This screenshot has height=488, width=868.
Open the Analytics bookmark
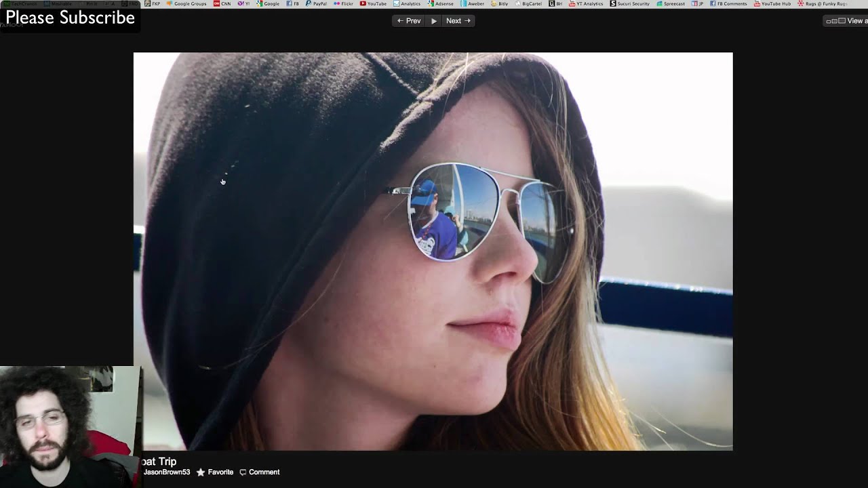coord(407,3)
